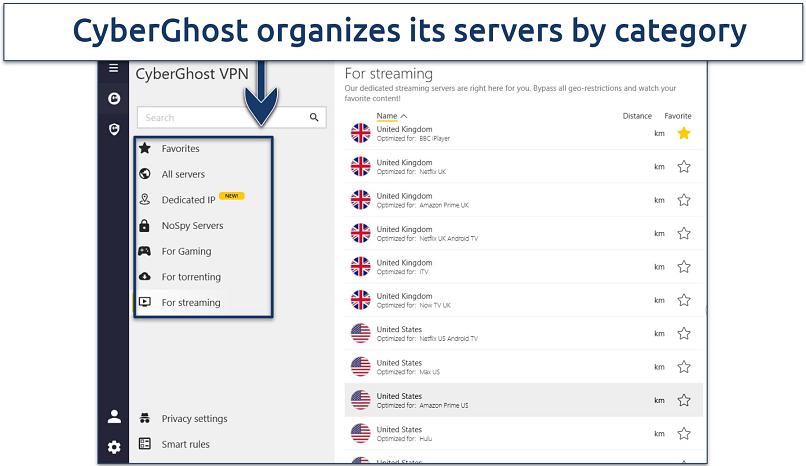Open the Dedicated IP section

[188, 200]
